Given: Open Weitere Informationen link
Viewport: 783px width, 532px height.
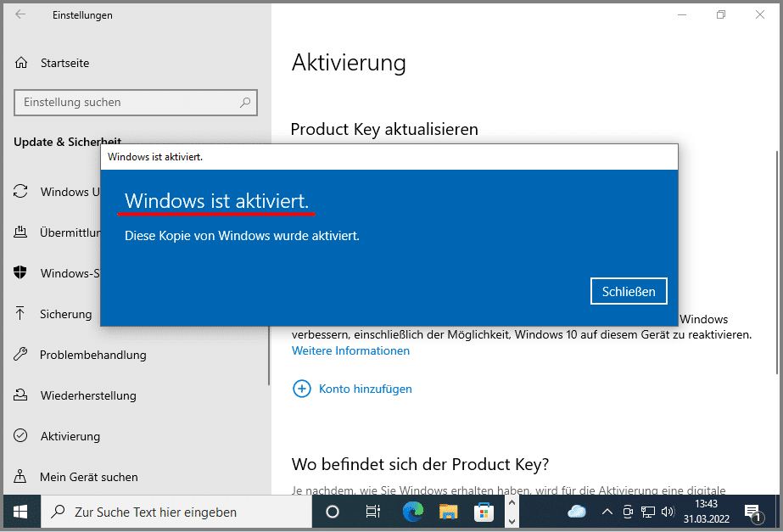Looking at the screenshot, I should 350,350.
